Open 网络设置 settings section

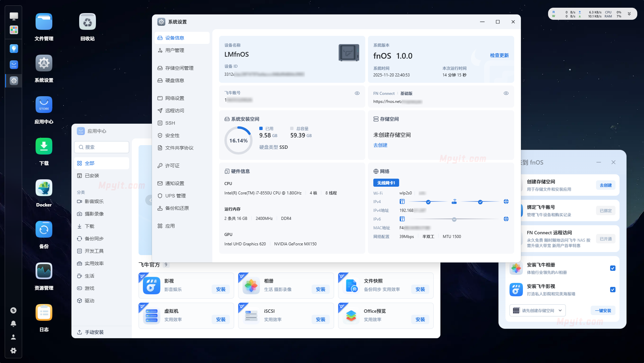point(182,98)
